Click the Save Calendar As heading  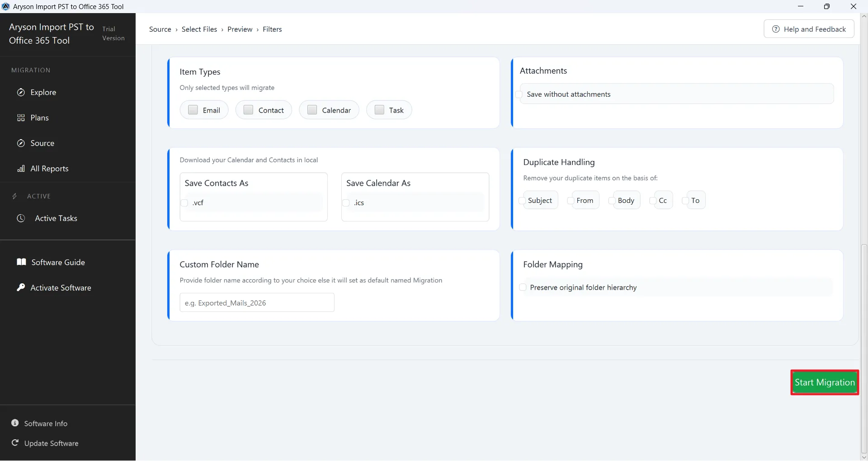[x=378, y=183]
